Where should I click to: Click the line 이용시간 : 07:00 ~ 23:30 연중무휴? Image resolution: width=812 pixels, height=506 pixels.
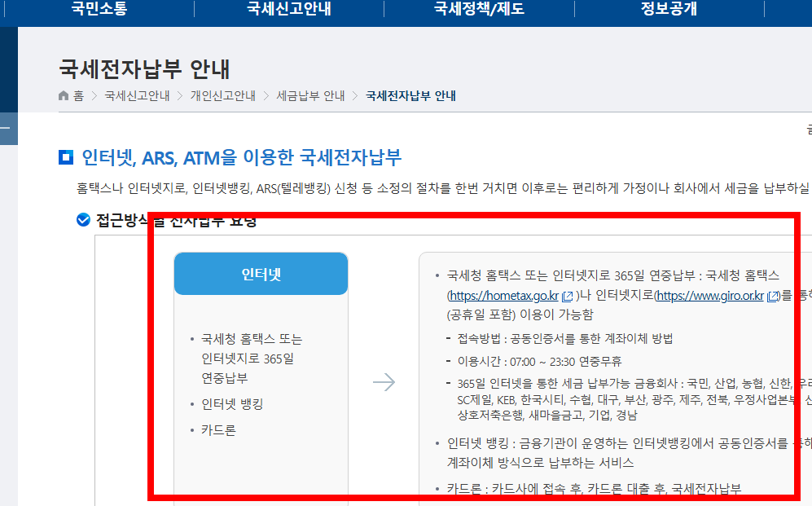pyautogui.click(x=539, y=361)
